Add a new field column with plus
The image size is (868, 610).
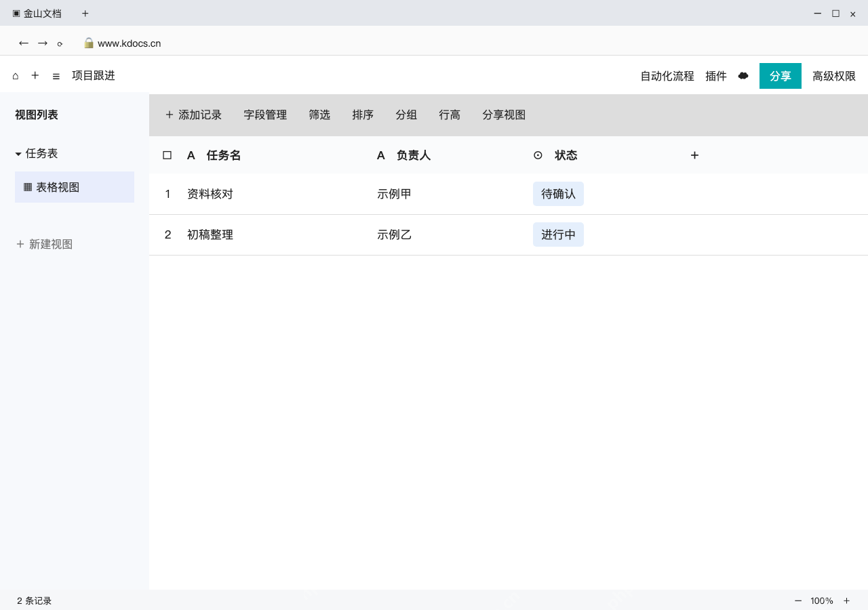[694, 155]
